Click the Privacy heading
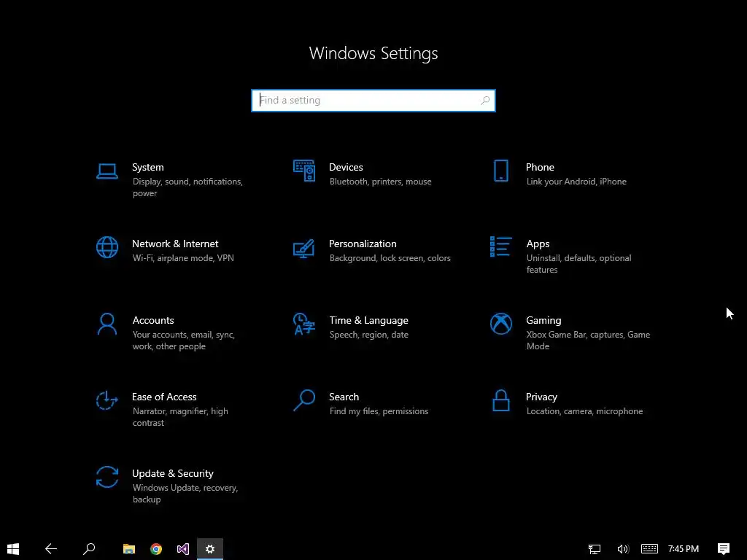This screenshot has height=560, width=747. [541, 397]
